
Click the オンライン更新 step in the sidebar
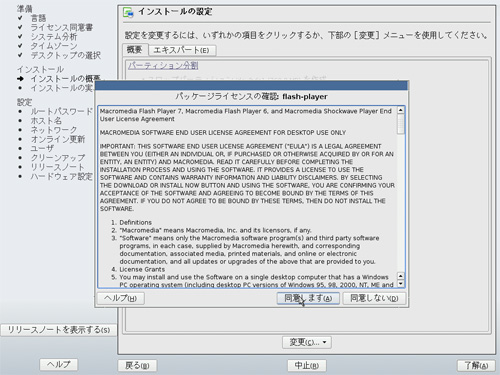(58, 139)
